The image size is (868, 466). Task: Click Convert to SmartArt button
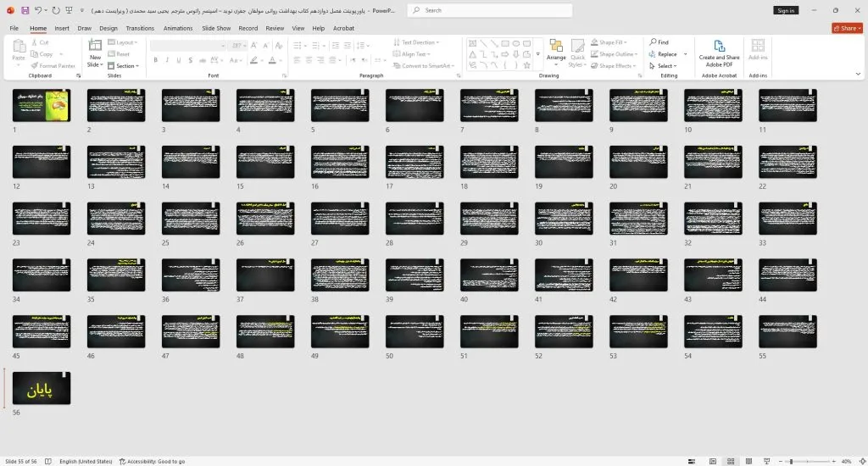pos(424,65)
